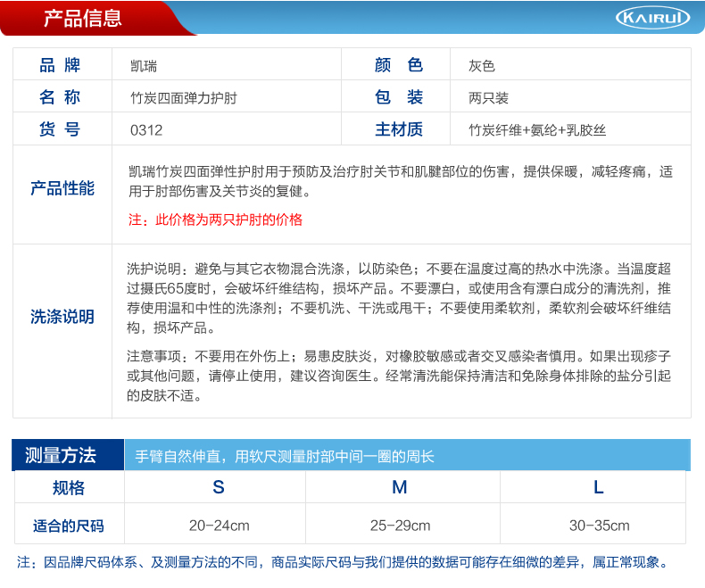The image size is (705, 588).
Task: Click the red note 此价格为两只护肘的价格
Action: 215,219
